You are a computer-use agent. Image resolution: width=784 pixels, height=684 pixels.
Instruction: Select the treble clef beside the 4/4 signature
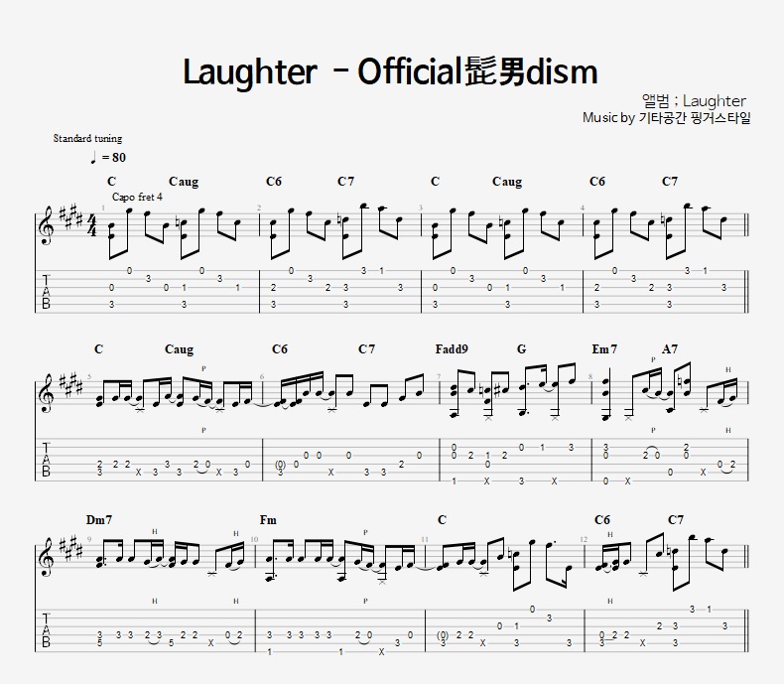point(46,225)
